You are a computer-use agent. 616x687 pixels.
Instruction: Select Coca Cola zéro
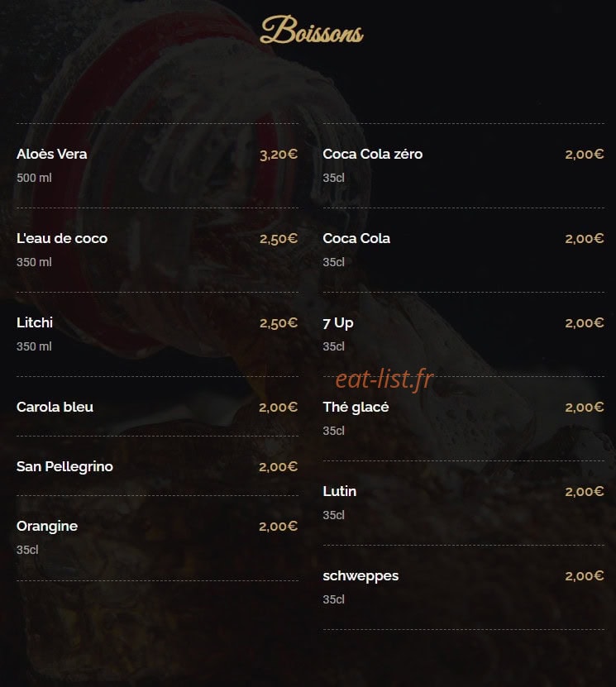tap(372, 154)
